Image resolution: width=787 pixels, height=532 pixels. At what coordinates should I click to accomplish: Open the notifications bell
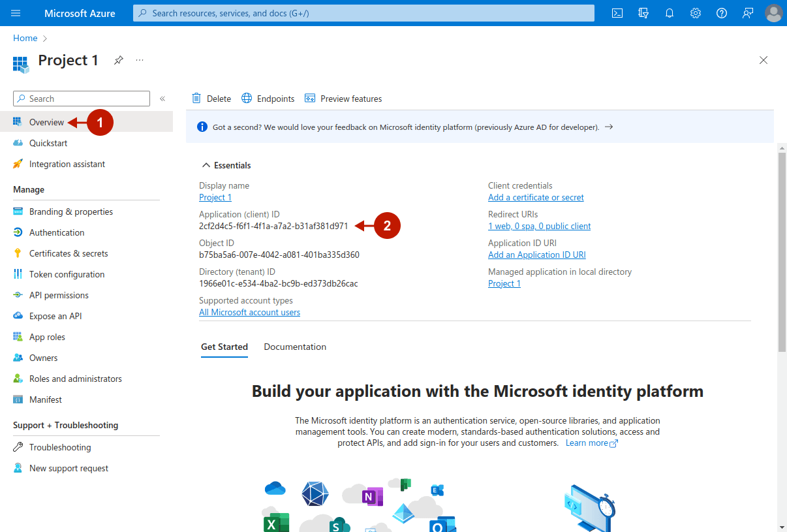click(670, 13)
